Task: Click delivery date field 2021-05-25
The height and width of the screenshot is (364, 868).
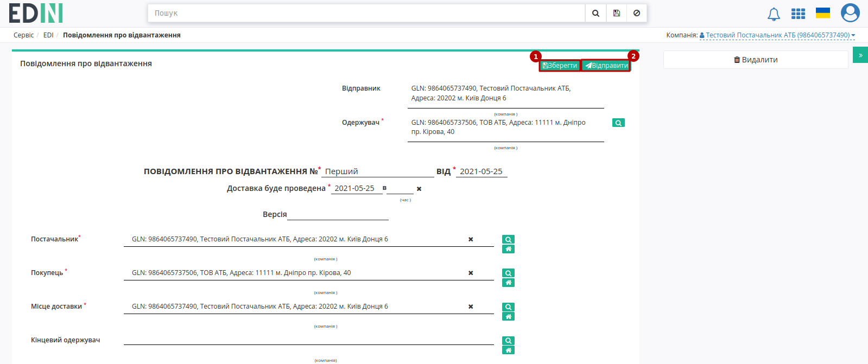Action: 357,188
